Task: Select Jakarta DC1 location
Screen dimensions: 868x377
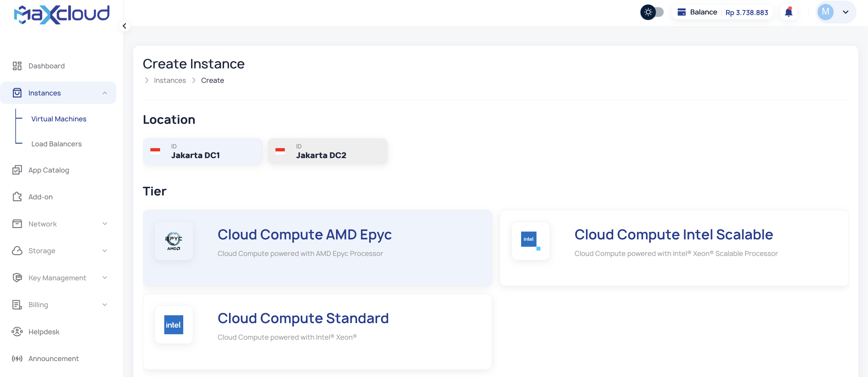Action: tap(203, 151)
